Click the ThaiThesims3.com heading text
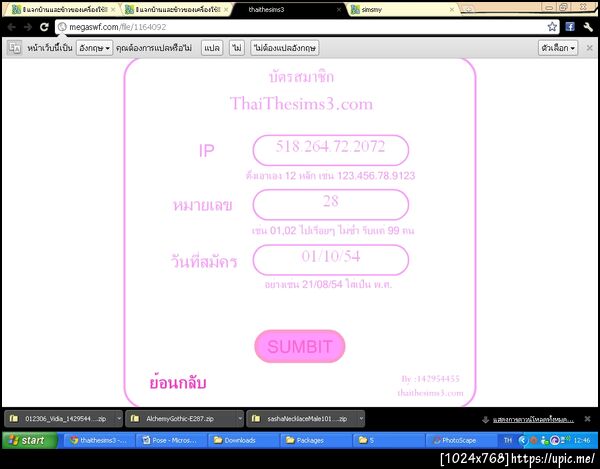Screen dimensions: 600x469 [301, 104]
